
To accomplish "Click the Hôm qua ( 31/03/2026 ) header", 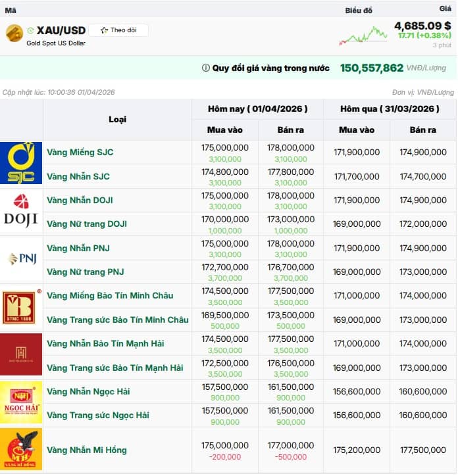I will (390, 108).
